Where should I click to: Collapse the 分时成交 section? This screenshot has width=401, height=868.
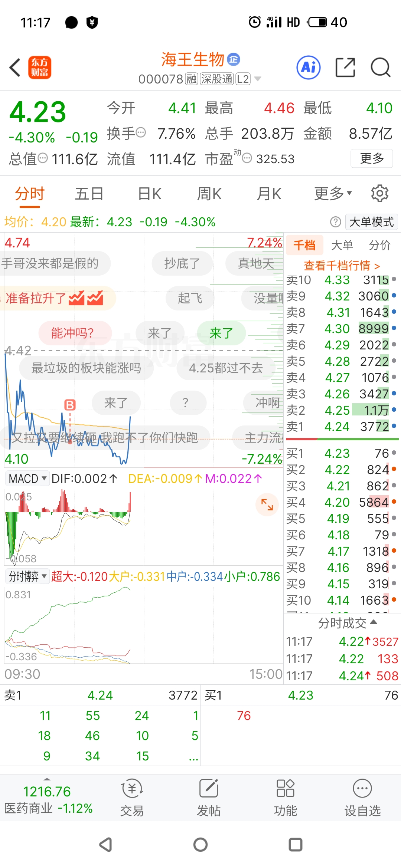tap(348, 623)
